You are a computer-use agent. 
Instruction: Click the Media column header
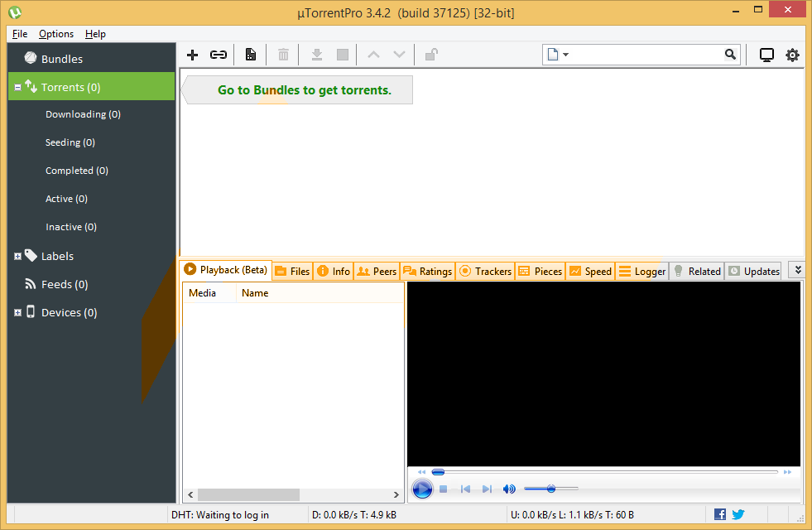coord(209,292)
